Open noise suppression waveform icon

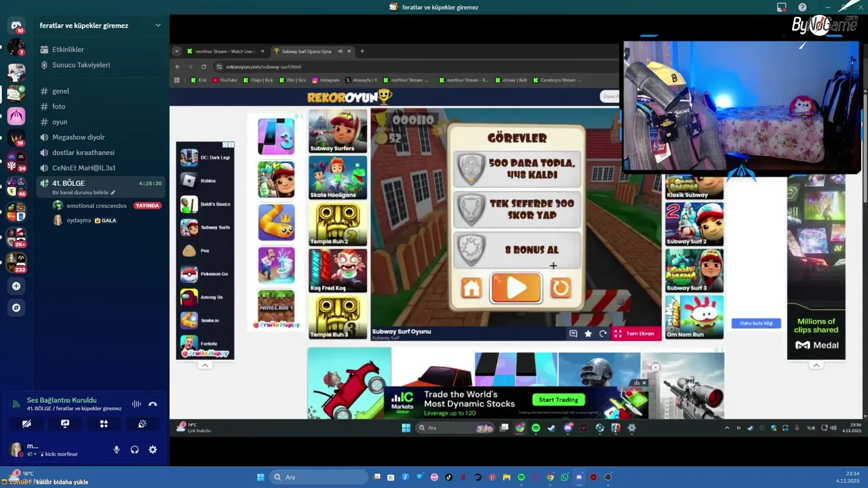point(136,404)
